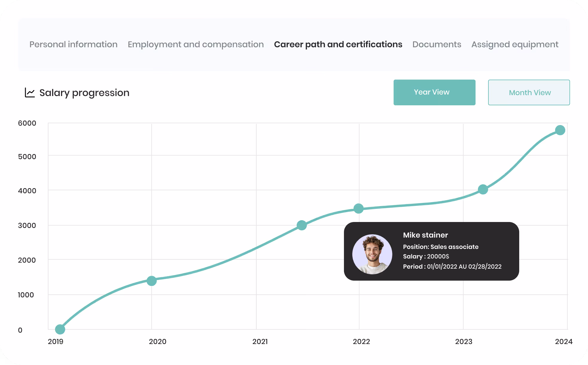The image size is (588, 365).
Task: Click the 'Salary : 20000$' line
Action: (426, 256)
